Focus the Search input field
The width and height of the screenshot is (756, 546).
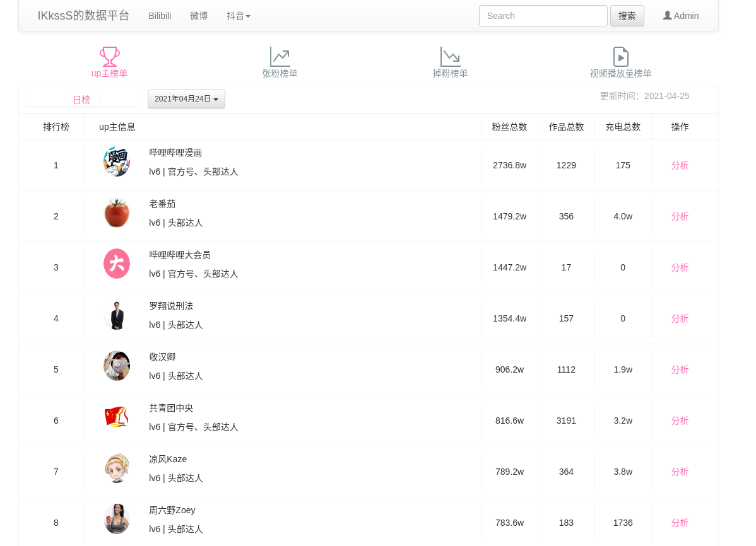543,16
